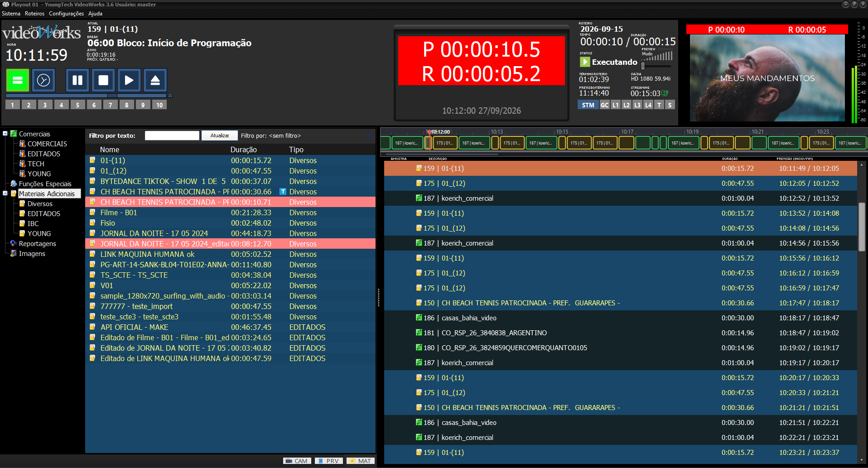Click the green playlist mode button
Screen dimensions: 868x468
18,80
